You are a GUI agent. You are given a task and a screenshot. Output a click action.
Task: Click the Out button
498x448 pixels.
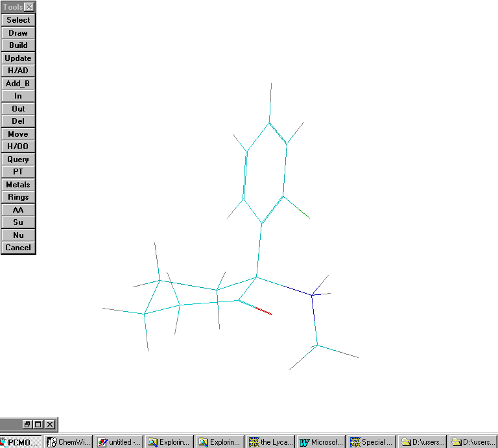pyautogui.click(x=18, y=109)
